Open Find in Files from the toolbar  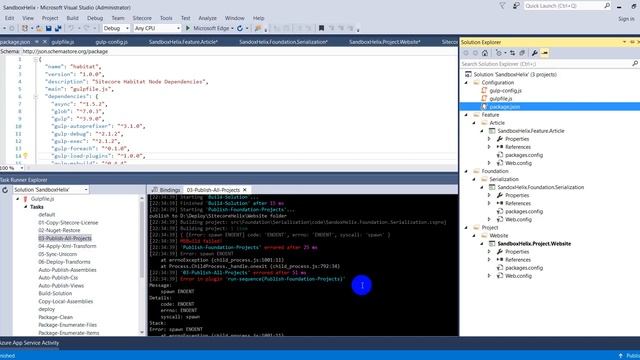coord(258,28)
